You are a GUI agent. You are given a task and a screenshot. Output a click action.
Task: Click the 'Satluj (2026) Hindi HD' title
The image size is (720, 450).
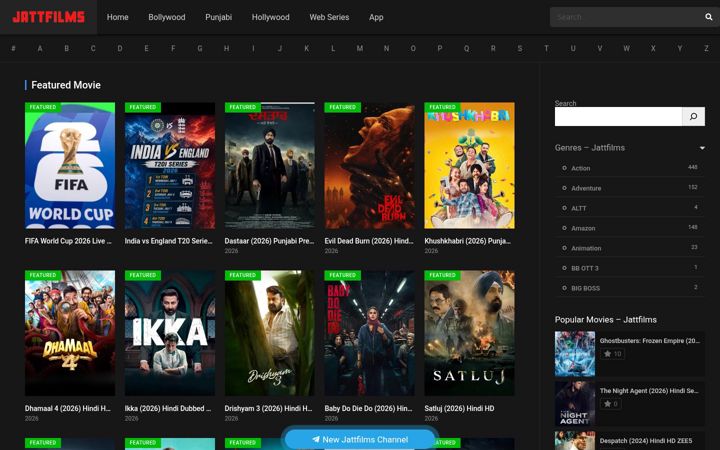[x=459, y=408]
